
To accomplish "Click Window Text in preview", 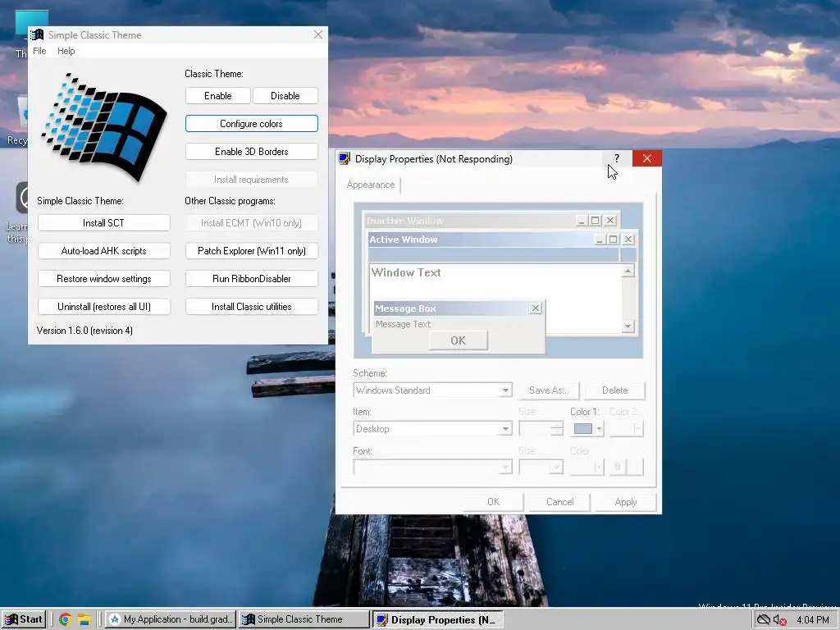I will pos(406,272).
